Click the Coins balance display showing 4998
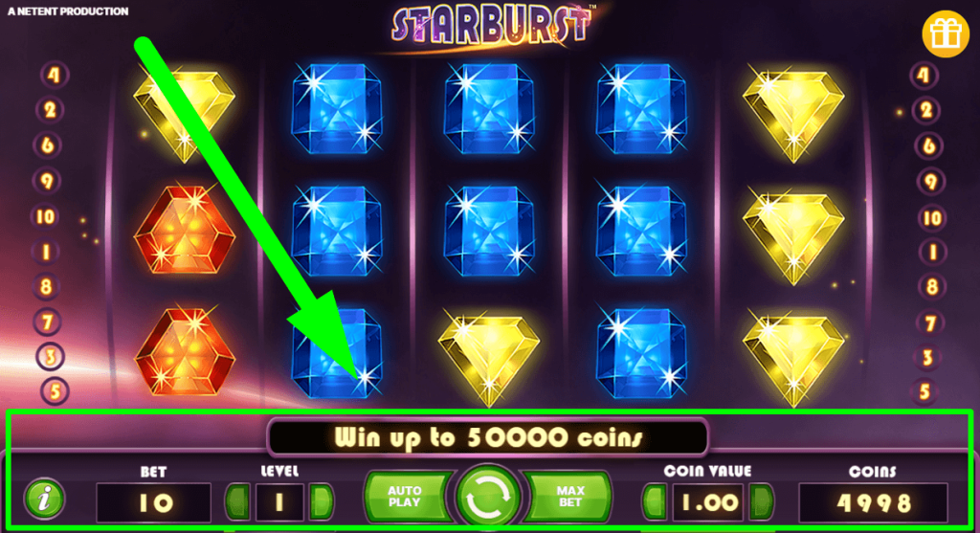 click(x=873, y=502)
